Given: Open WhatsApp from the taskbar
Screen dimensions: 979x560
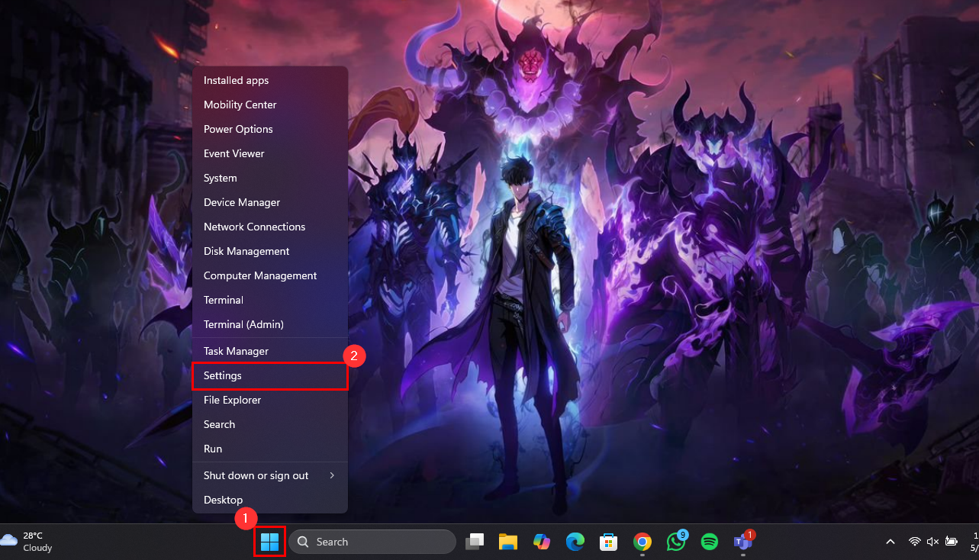Looking at the screenshot, I should [x=675, y=542].
